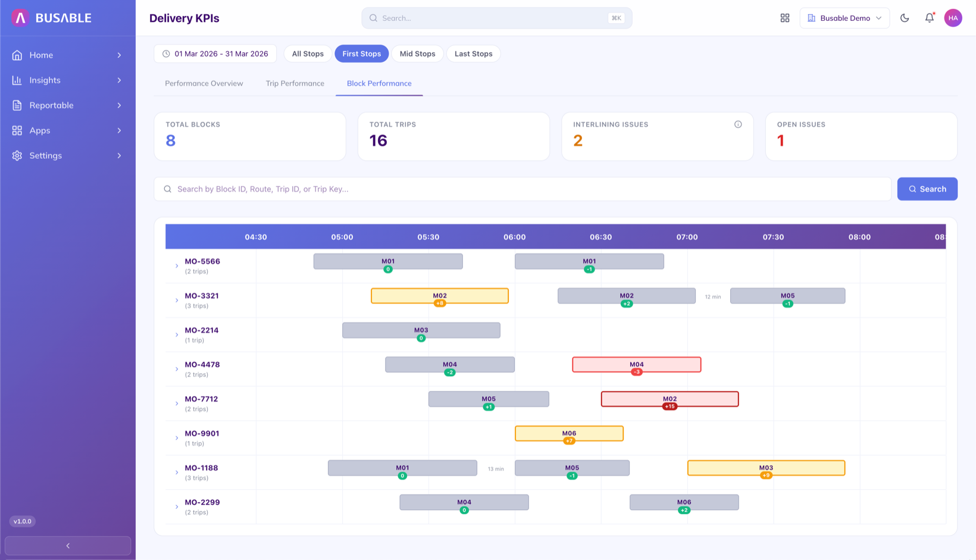Expand the Reportable menu chevron
Viewport: 976px width, 560px height.
[x=119, y=105]
